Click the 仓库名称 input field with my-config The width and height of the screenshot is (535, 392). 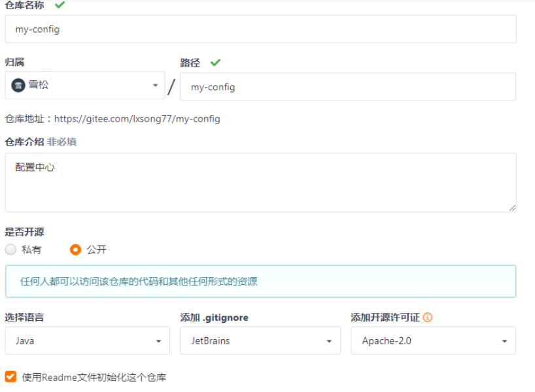coord(261,29)
